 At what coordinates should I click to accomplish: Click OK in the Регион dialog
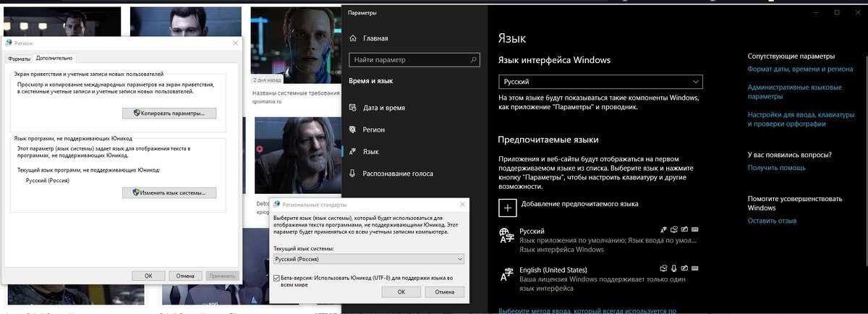point(148,276)
